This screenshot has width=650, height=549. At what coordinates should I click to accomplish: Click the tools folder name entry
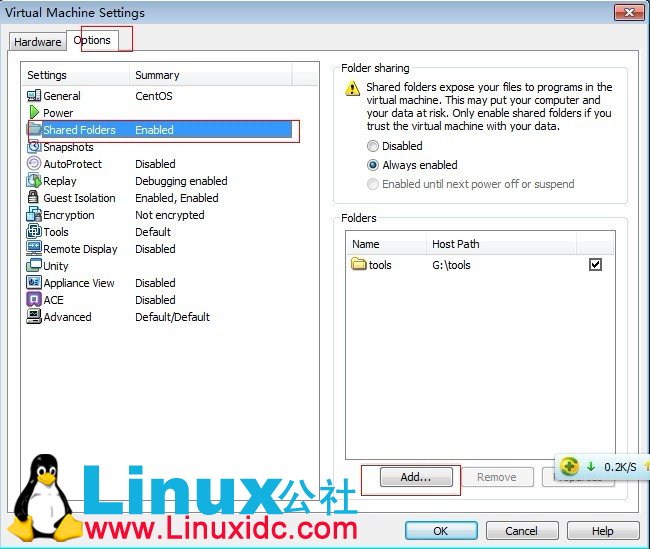tap(380, 265)
